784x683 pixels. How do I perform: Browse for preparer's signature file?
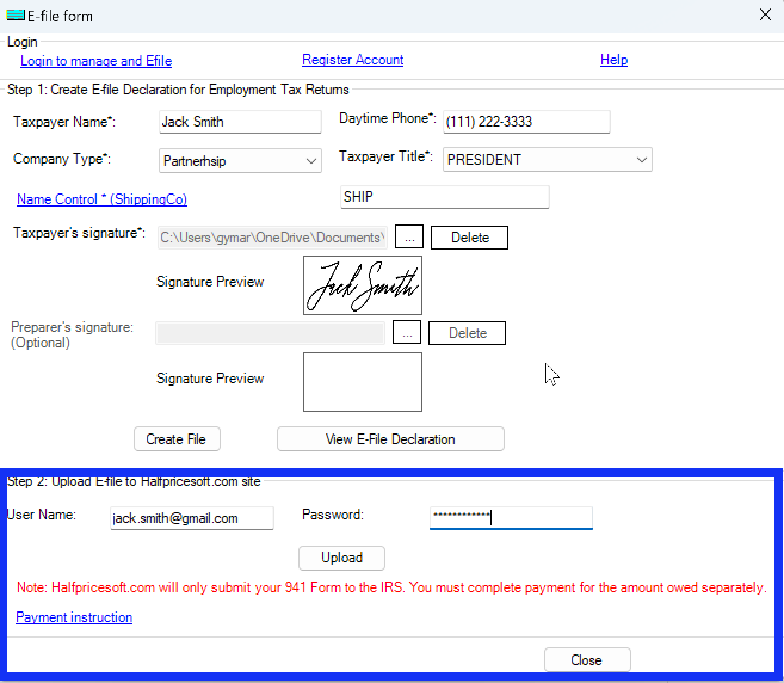pos(407,332)
